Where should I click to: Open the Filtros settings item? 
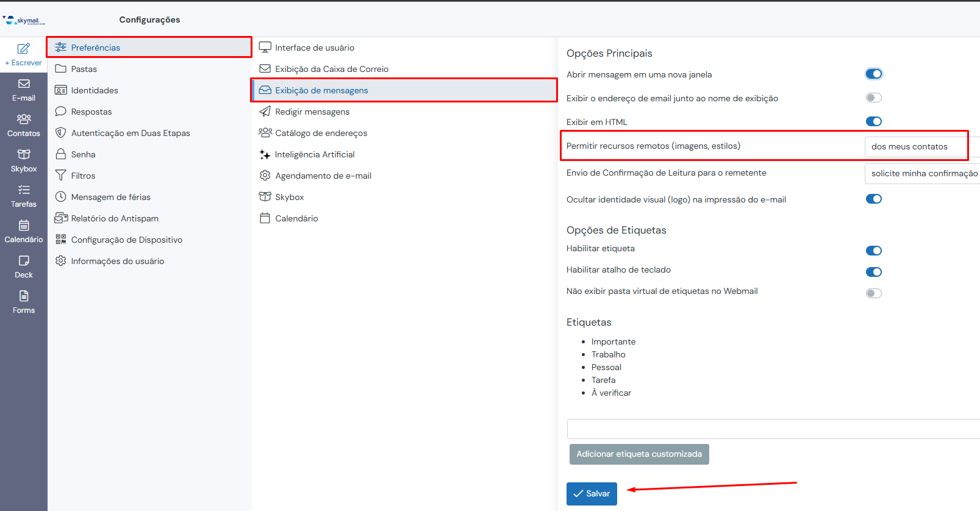point(83,176)
